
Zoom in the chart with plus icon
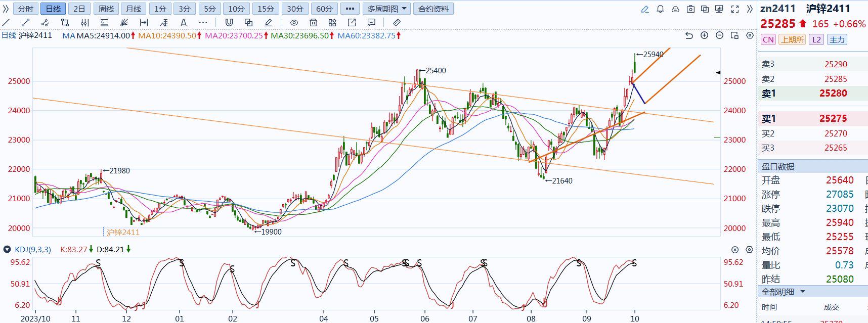[704, 35]
